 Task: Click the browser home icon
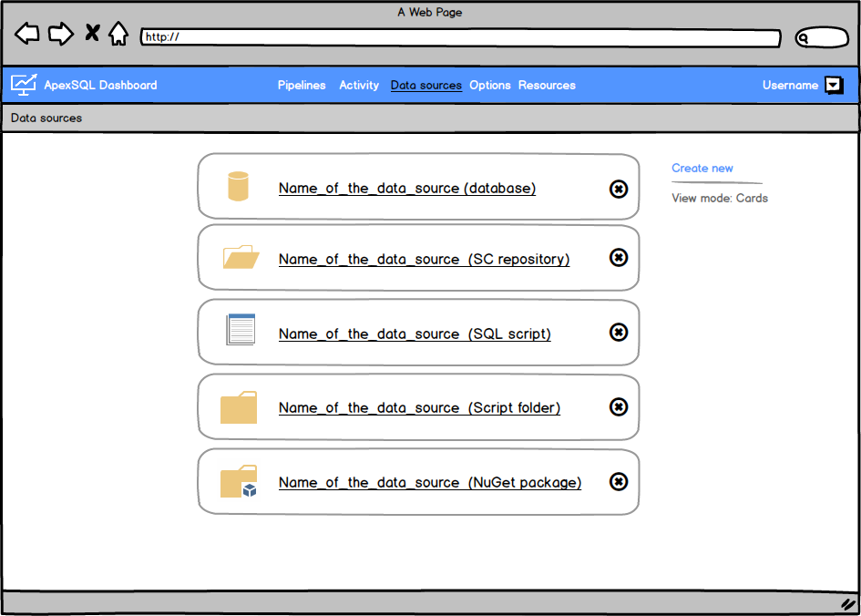tap(118, 35)
